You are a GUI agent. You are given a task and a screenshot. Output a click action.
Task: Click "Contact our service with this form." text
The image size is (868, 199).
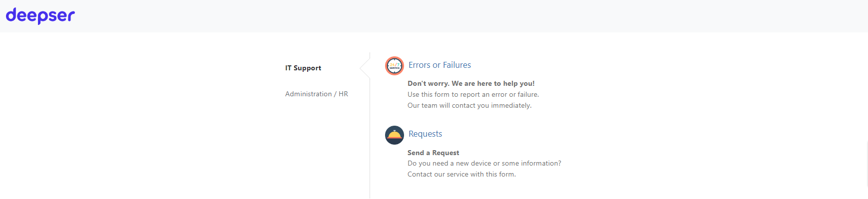[x=461, y=174]
